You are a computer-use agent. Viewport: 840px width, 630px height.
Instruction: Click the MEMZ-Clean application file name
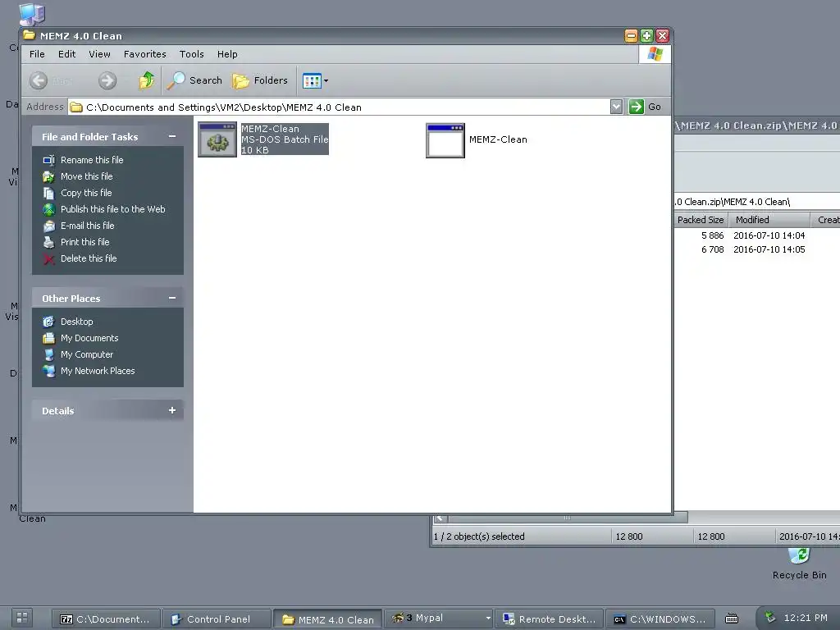[498, 139]
